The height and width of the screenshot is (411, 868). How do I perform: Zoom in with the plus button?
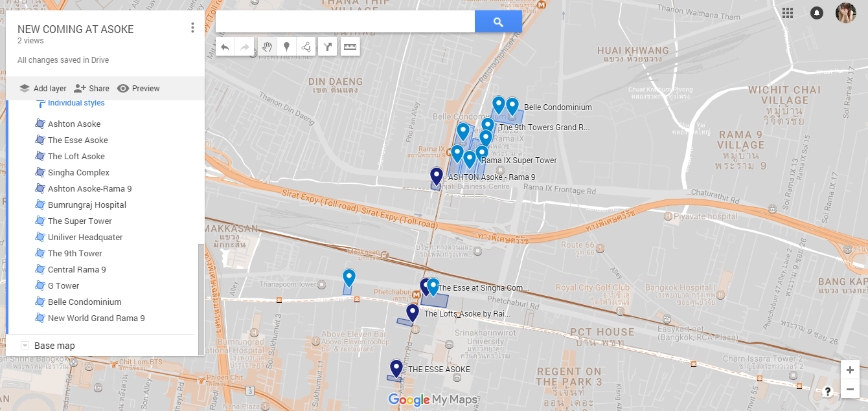[850, 370]
